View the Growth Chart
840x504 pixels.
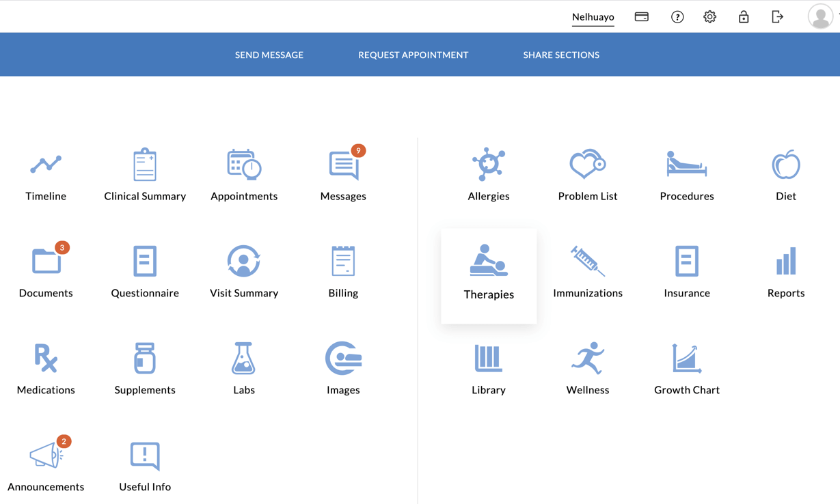686,369
